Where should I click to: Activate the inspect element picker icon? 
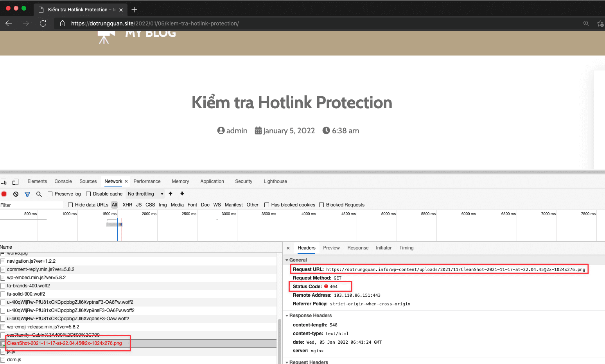4,181
